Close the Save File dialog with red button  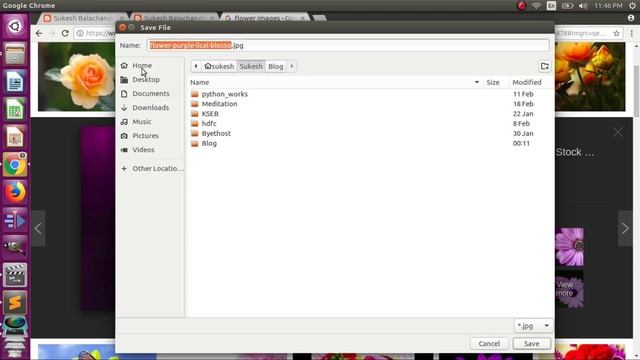pyautogui.click(x=122, y=27)
